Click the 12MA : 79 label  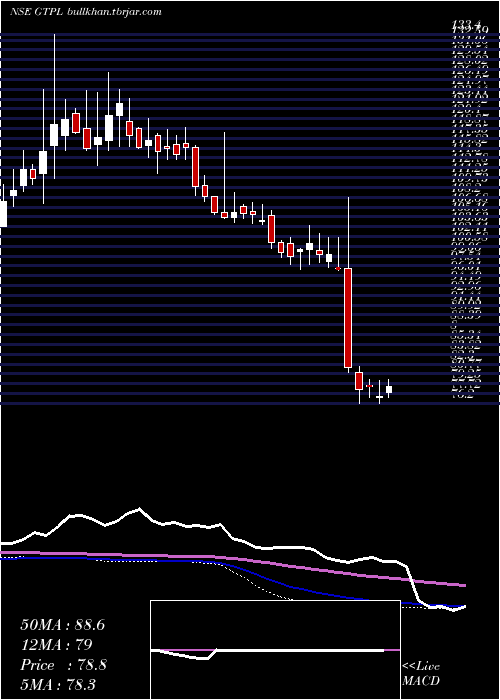coord(56,645)
